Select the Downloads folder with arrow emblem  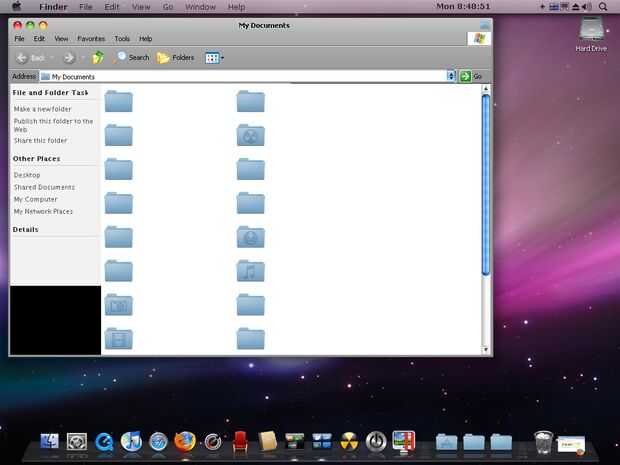click(250, 237)
